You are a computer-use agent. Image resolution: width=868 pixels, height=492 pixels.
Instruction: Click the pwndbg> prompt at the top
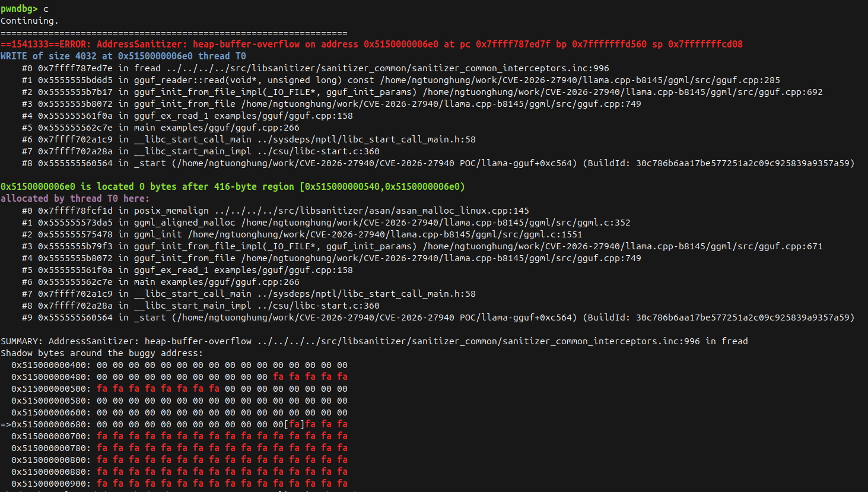pyautogui.click(x=19, y=9)
